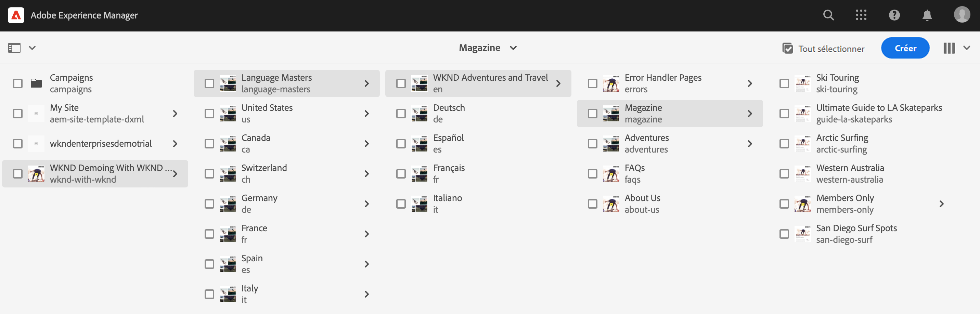
Task: Click the Arctic Surfing page thumbnail
Action: [x=803, y=144]
